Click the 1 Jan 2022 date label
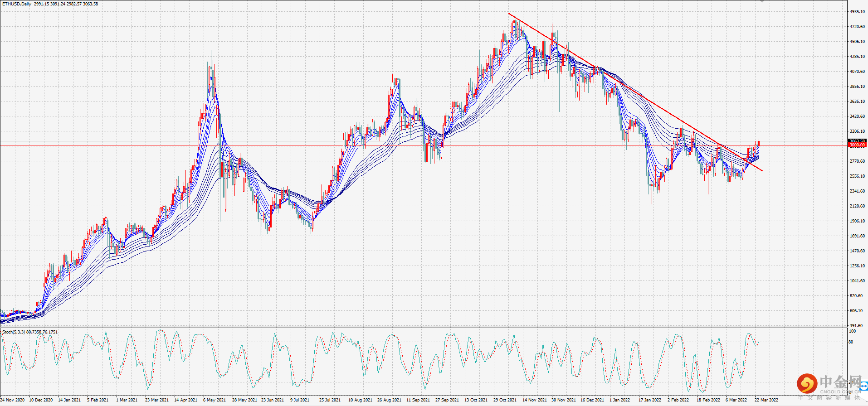Image resolution: width=868 pixels, height=406 pixels. pos(619,400)
